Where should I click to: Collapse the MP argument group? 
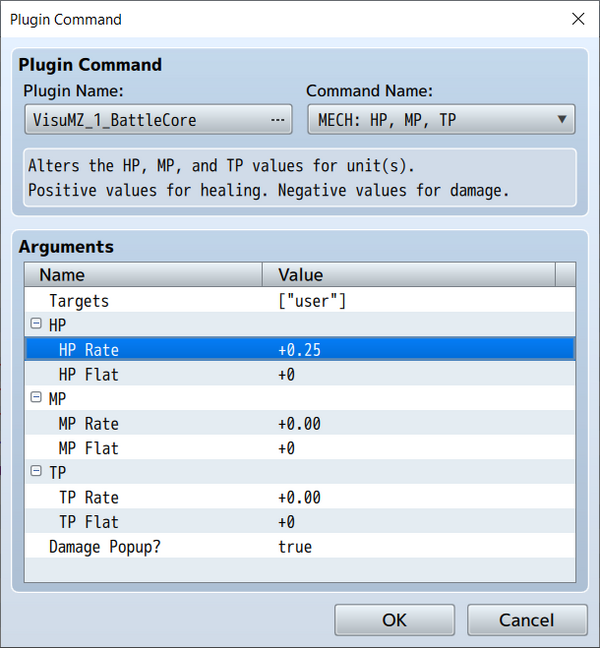pos(36,398)
